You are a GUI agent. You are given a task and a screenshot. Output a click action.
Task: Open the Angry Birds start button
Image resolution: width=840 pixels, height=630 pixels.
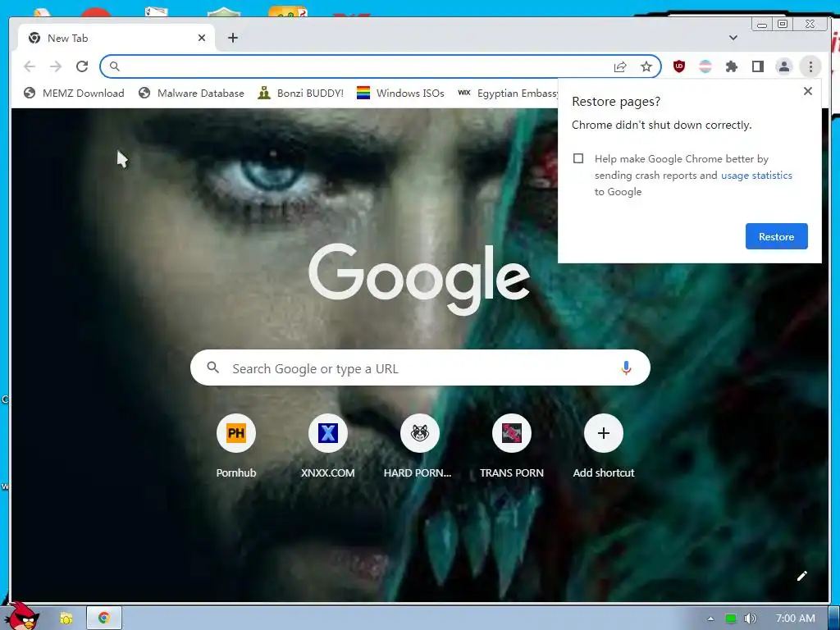coord(21,616)
